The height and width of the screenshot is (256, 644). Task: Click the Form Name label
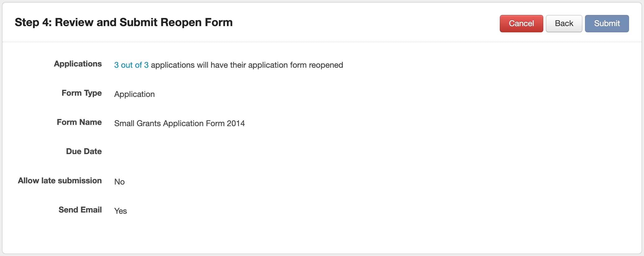79,122
